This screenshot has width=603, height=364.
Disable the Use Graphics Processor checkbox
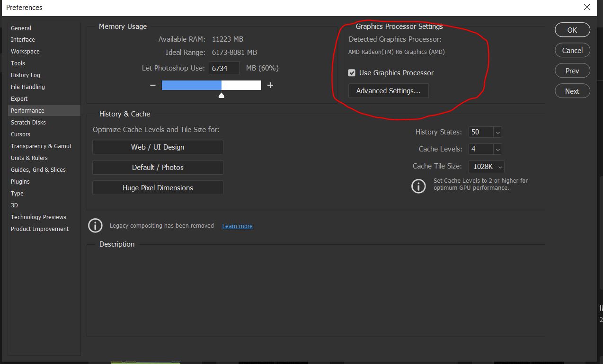pos(352,72)
